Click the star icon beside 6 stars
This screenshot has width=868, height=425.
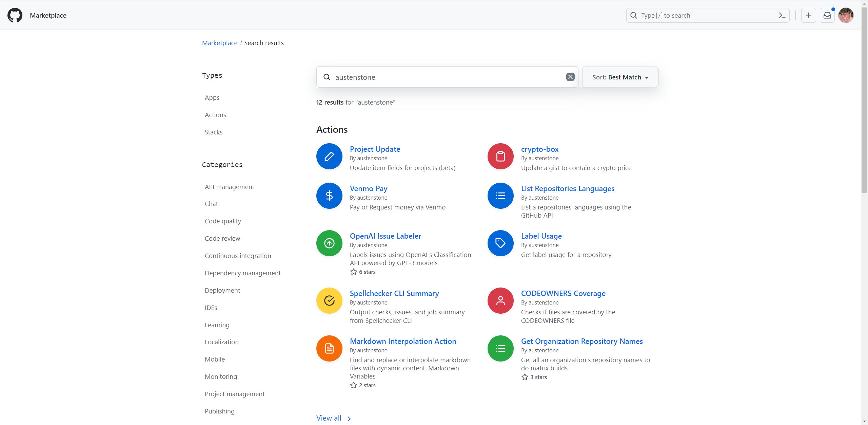click(354, 272)
